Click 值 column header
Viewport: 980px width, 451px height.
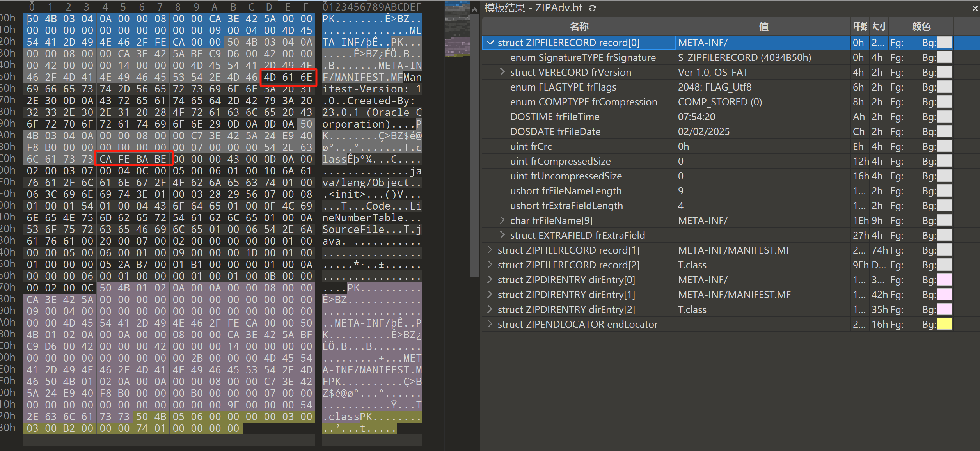click(x=763, y=27)
